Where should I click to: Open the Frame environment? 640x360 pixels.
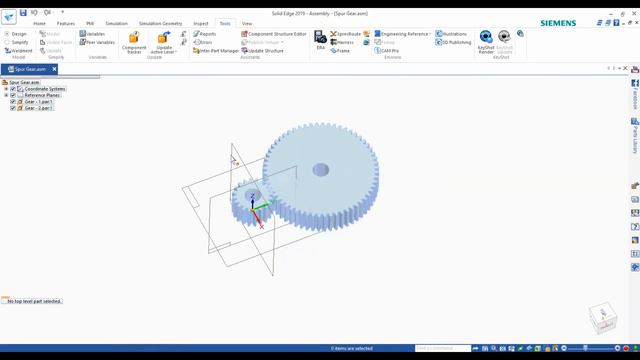[340, 51]
